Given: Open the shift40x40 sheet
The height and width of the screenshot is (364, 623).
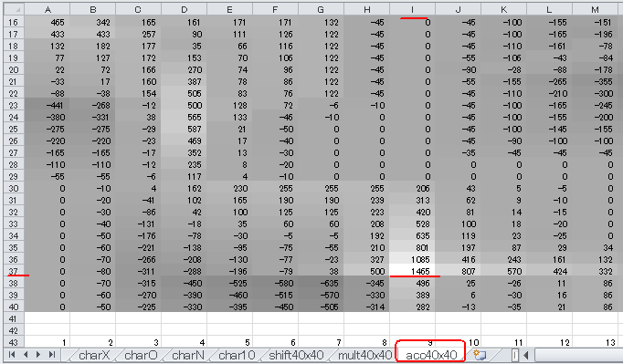Looking at the screenshot, I should (296, 355).
